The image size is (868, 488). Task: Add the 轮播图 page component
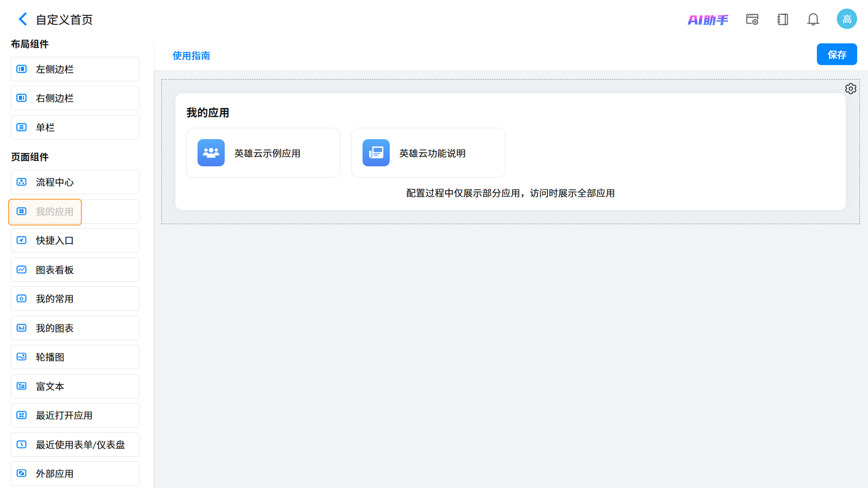(75, 357)
